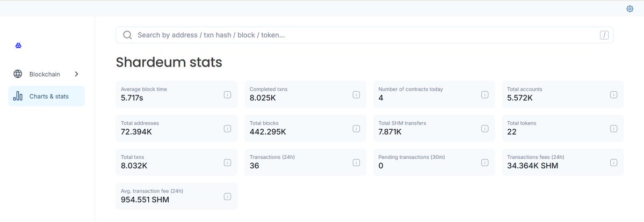644x222 pixels.
Task: Click the Shardeum logo in sidebar
Action: [18, 46]
